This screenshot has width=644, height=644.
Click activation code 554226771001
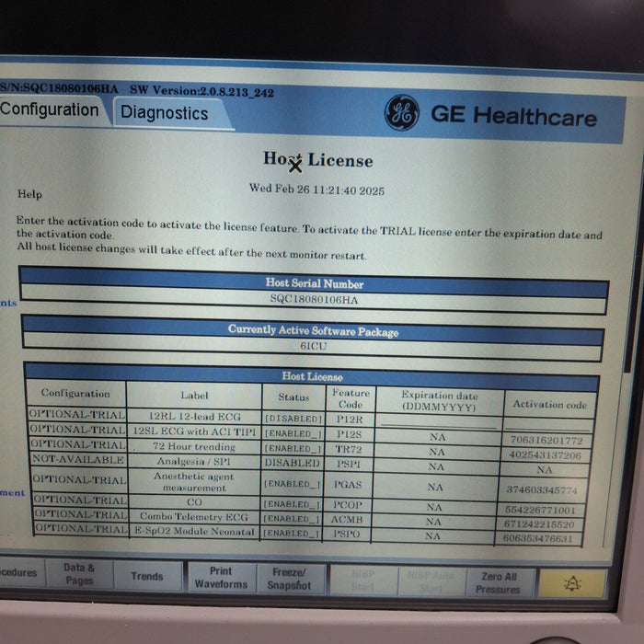click(540, 510)
